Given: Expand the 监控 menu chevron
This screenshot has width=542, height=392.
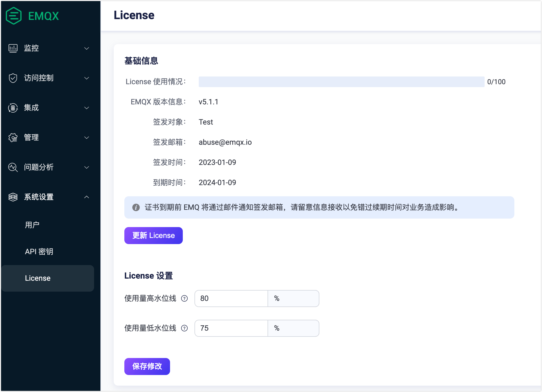Looking at the screenshot, I should pyautogui.click(x=87, y=48).
